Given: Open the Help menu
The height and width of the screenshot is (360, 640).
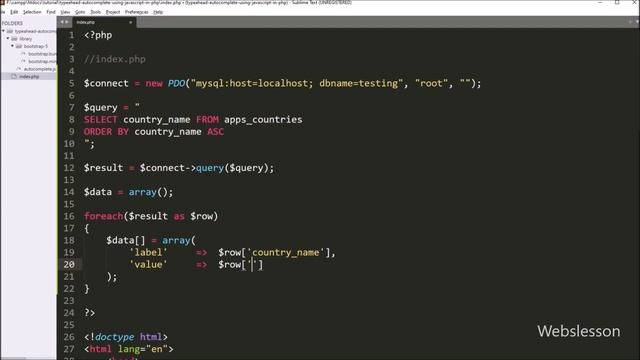Looking at the screenshot, I should [158, 12].
